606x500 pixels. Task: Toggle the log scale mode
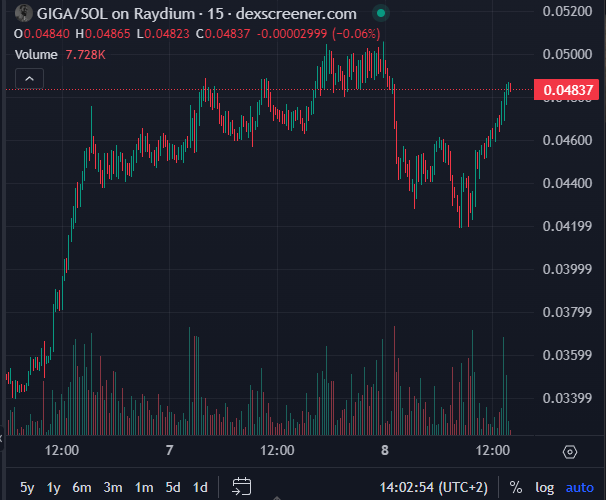tap(545, 488)
